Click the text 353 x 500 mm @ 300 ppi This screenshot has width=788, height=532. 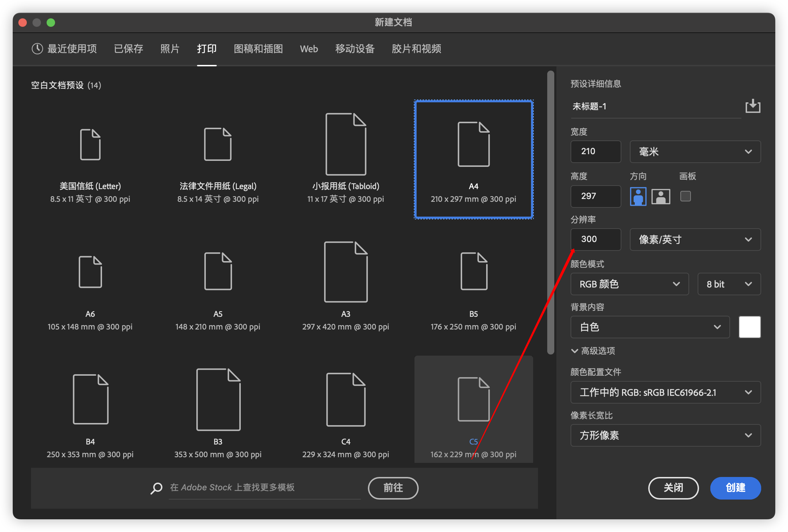click(x=218, y=454)
